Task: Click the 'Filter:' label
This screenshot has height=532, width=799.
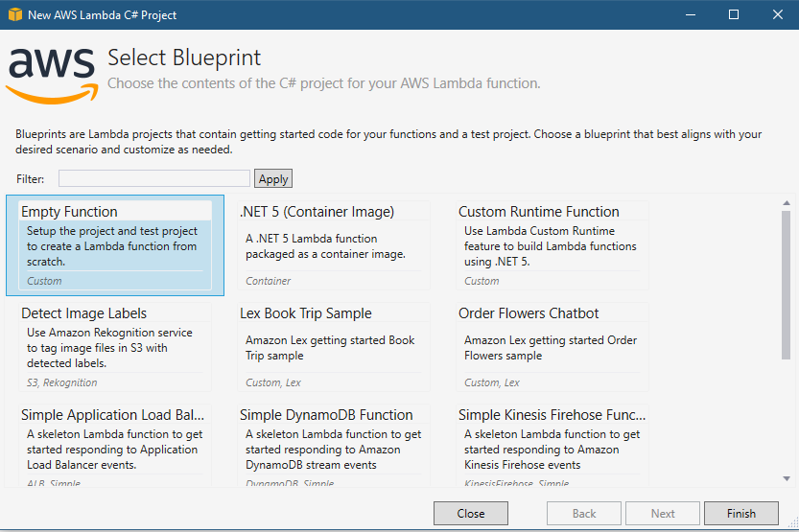Action: tap(30, 179)
